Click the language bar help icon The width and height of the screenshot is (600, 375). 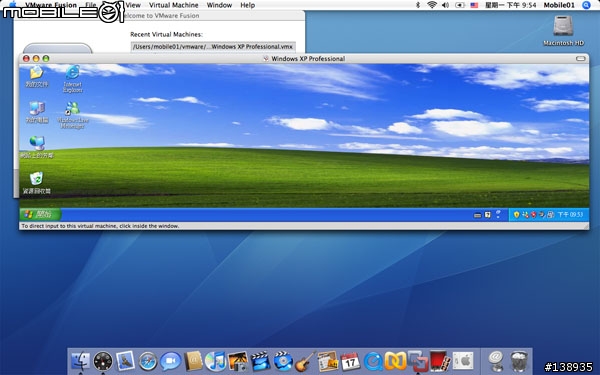coord(488,215)
